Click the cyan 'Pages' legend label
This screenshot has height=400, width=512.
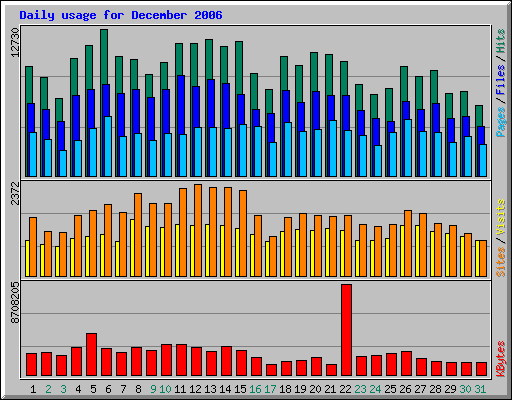coord(501,122)
